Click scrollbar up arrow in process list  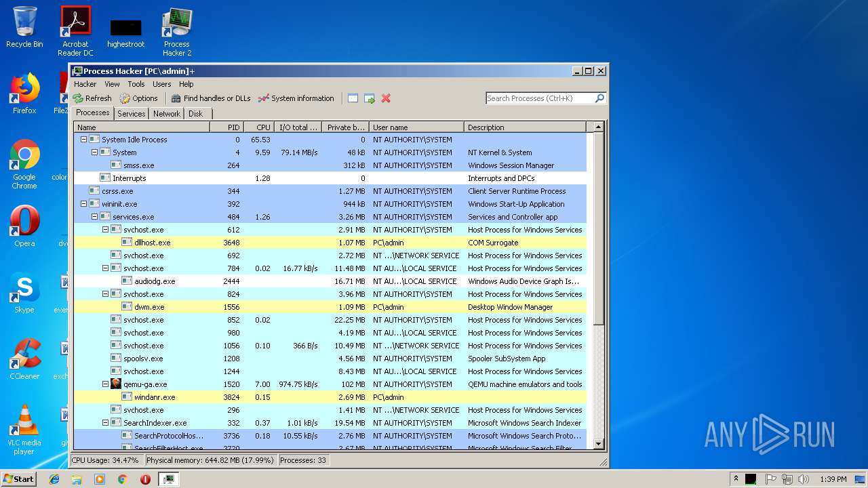(x=598, y=127)
